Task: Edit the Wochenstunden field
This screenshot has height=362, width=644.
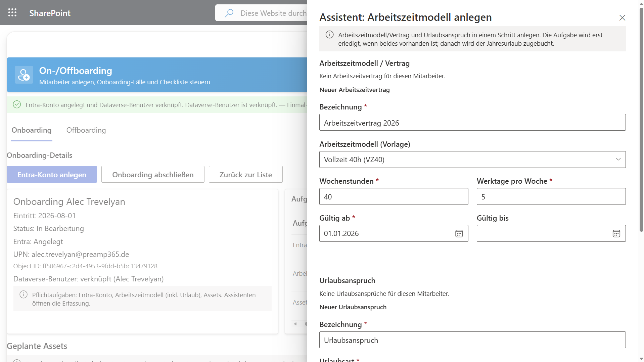Action: [394, 196]
